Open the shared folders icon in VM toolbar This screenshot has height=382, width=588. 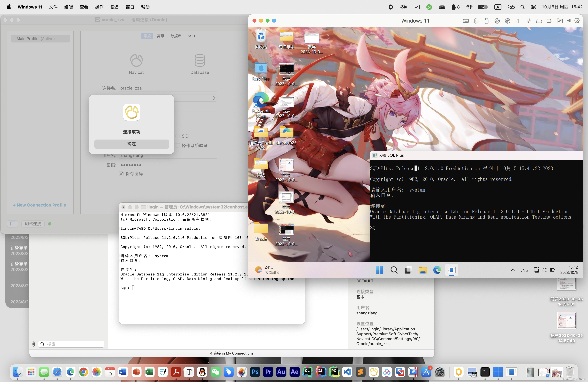(560, 21)
